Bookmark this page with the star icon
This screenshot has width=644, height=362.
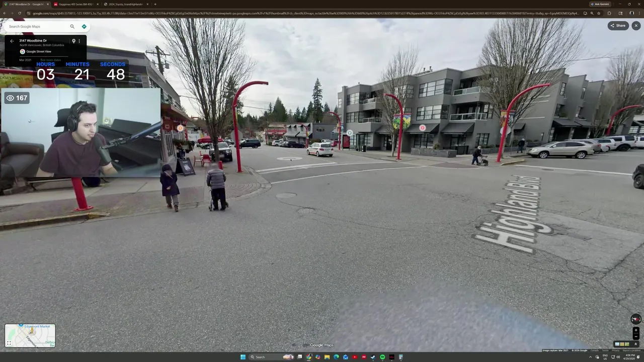click(x=599, y=13)
